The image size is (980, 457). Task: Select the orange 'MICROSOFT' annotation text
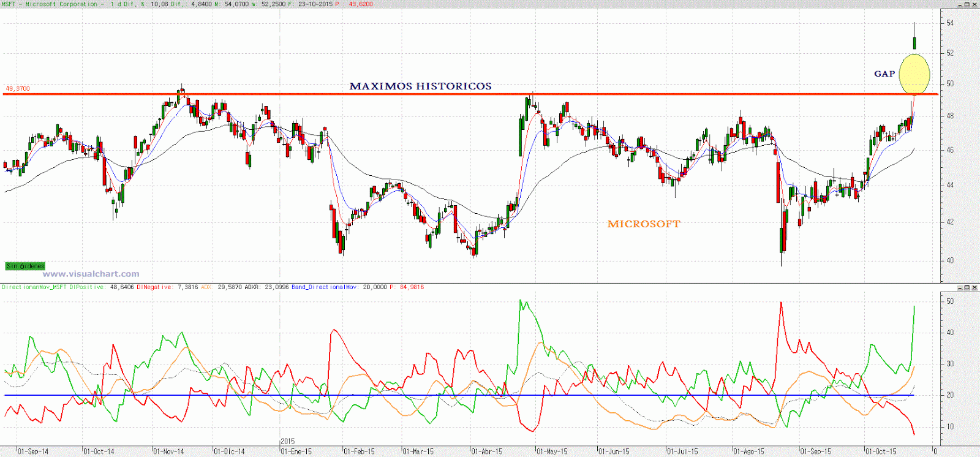(644, 224)
